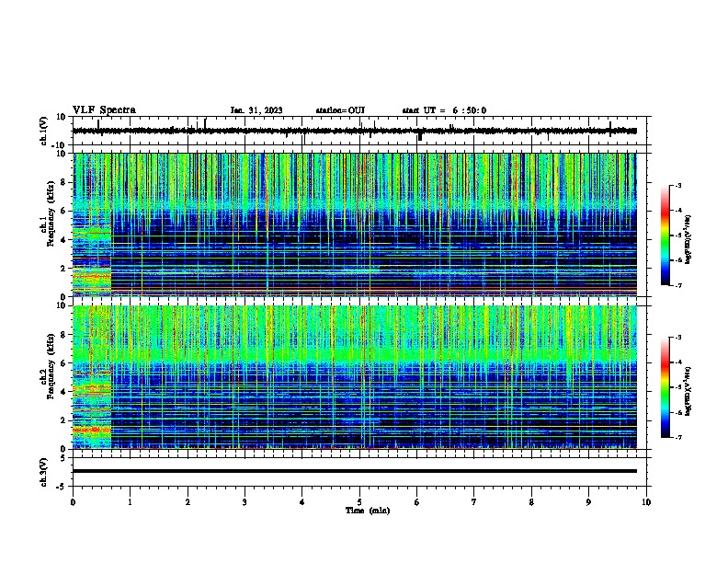Click the "Time (min)" axis label

click(368, 511)
